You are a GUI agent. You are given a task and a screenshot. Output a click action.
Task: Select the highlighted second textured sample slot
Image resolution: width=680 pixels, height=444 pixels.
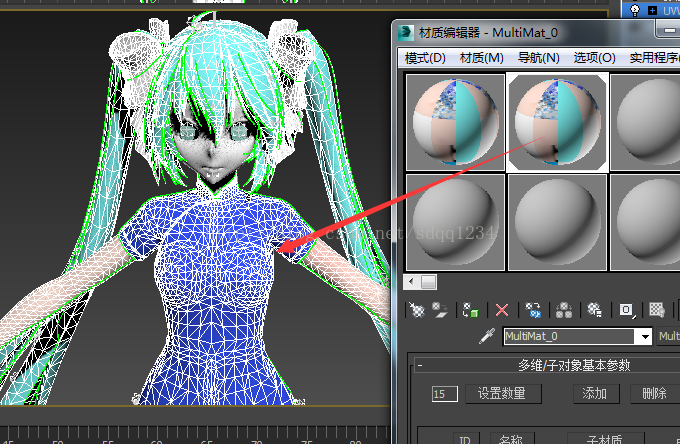pos(557,122)
